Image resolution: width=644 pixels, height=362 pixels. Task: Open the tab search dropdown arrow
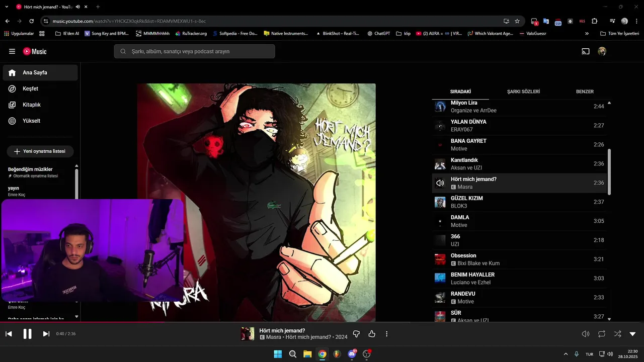pyautogui.click(x=7, y=7)
